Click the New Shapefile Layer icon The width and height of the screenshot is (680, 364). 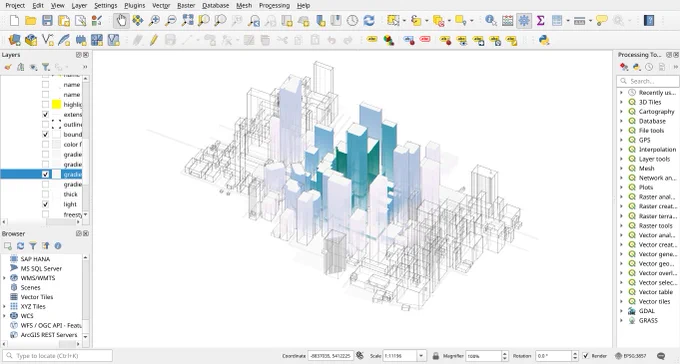click(47, 40)
